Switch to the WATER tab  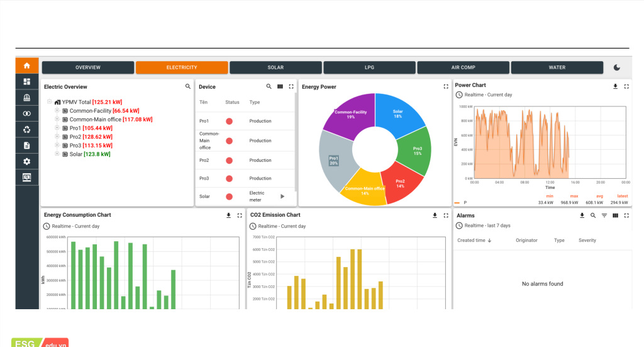click(x=557, y=67)
